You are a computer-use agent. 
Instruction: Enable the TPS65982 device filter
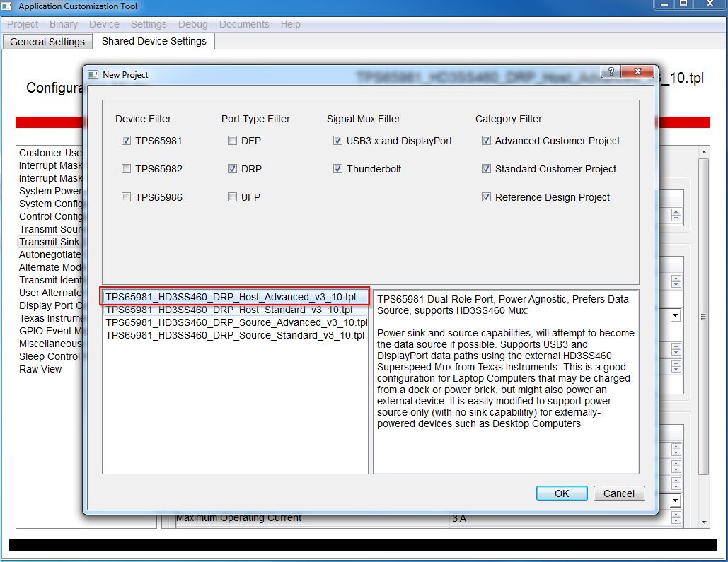(126, 169)
